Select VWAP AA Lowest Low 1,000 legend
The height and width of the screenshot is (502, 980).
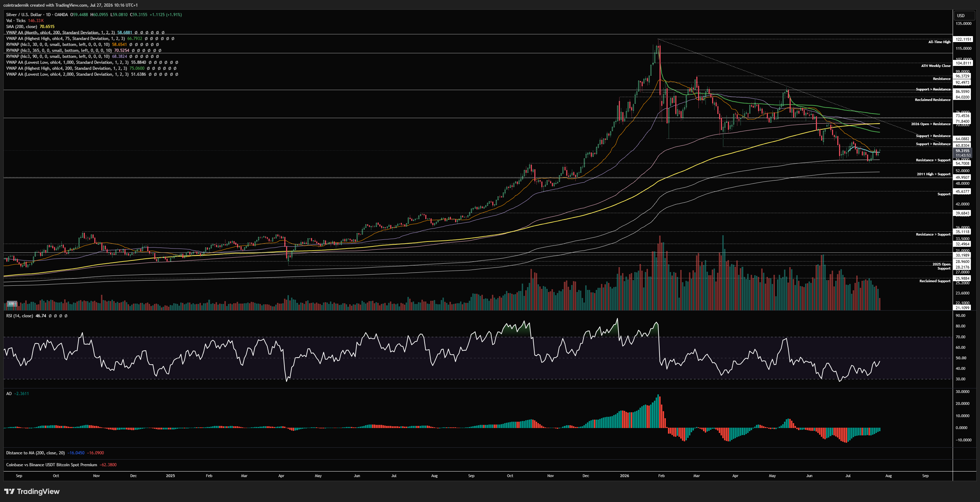click(x=67, y=62)
